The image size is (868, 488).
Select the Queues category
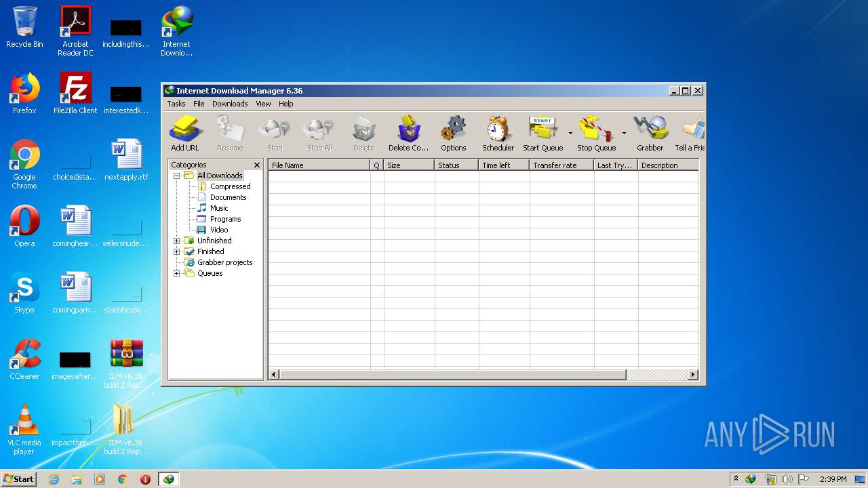pos(210,273)
